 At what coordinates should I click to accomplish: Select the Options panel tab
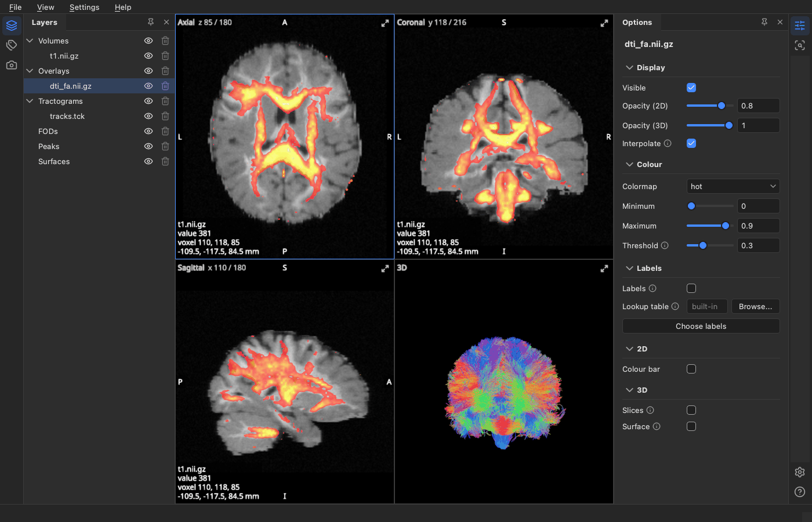637,22
